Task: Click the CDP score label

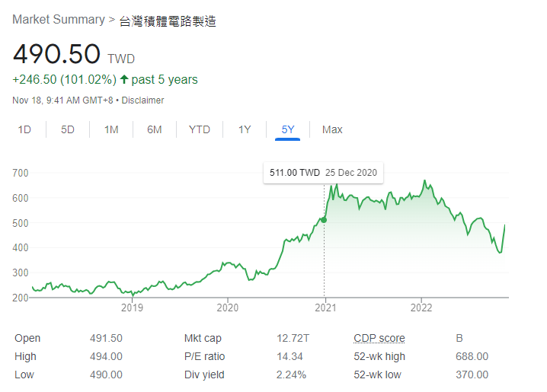Action: pyautogui.click(x=379, y=338)
